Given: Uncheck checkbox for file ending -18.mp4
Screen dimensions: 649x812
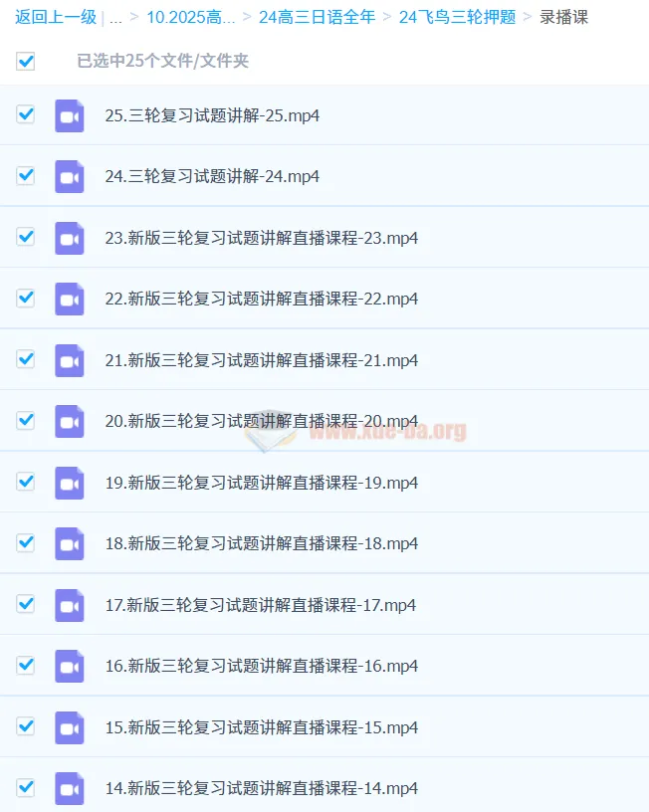Looking at the screenshot, I should 25,542.
